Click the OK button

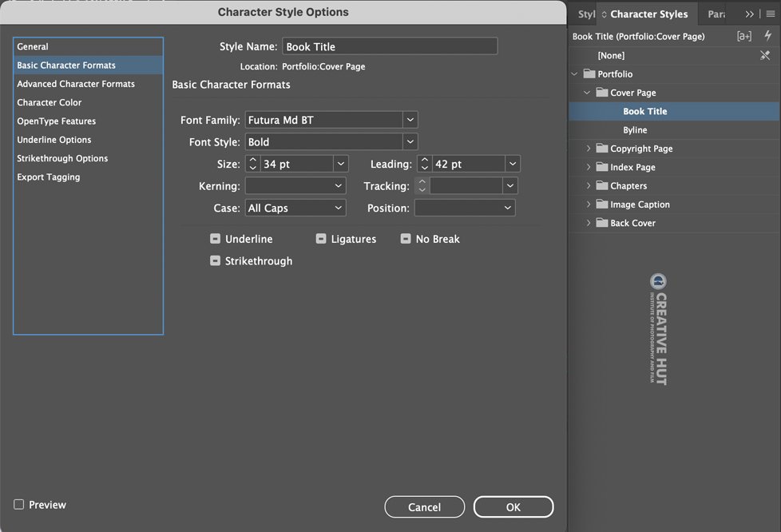pos(513,507)
